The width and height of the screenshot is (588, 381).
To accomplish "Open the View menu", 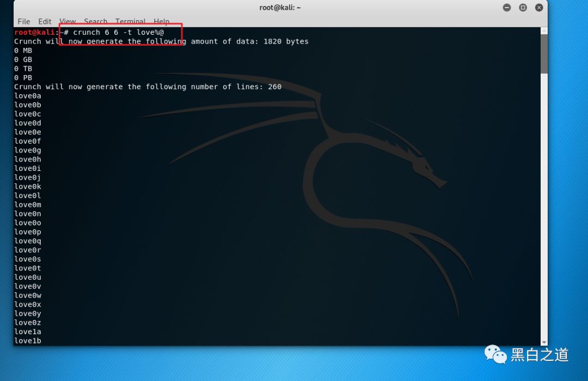I will (x=68, y=21).
